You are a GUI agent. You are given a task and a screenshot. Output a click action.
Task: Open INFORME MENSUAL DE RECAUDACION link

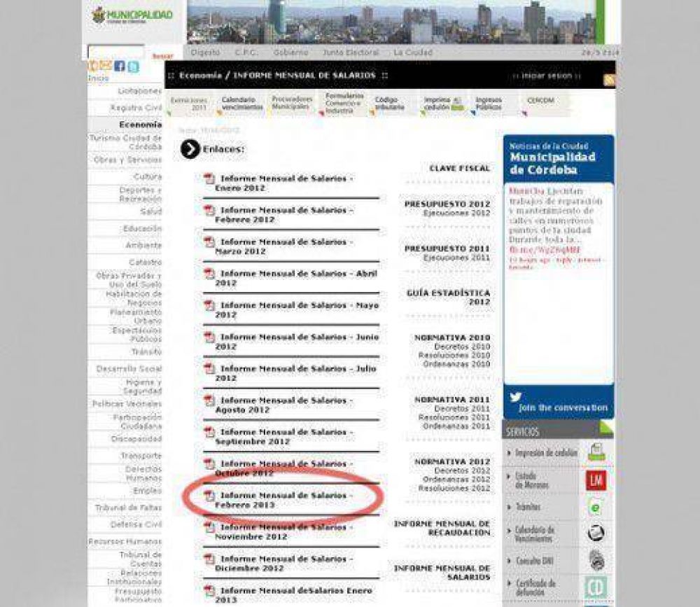[x=442, y=528]
